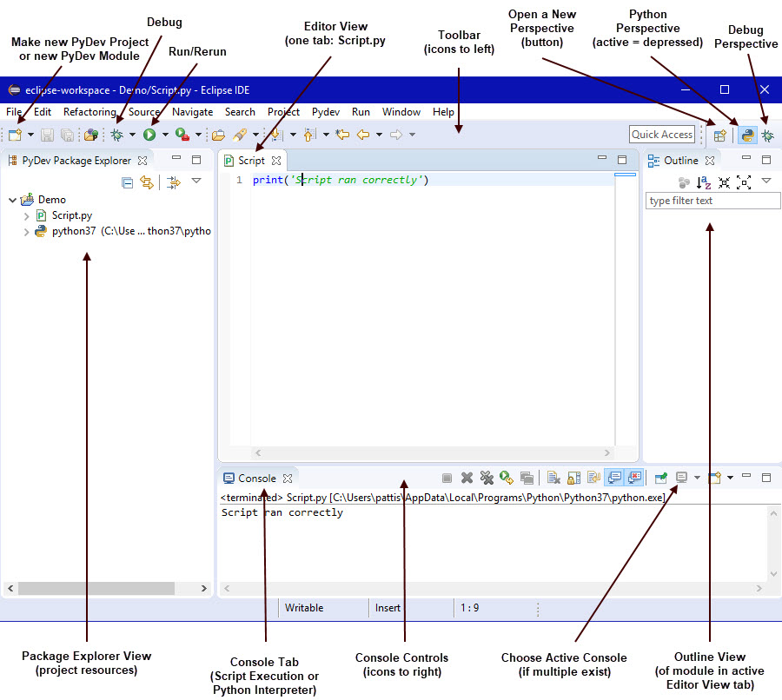Screen dimensions: 782x700
Task: Click the New PyDev Project icon
Action: click(15, 135)
